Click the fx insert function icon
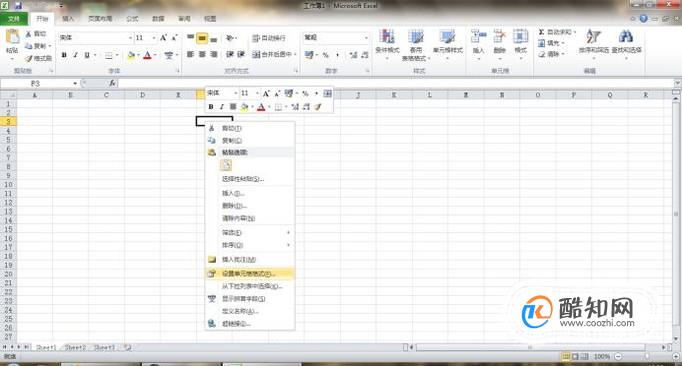 click(112, 83)
